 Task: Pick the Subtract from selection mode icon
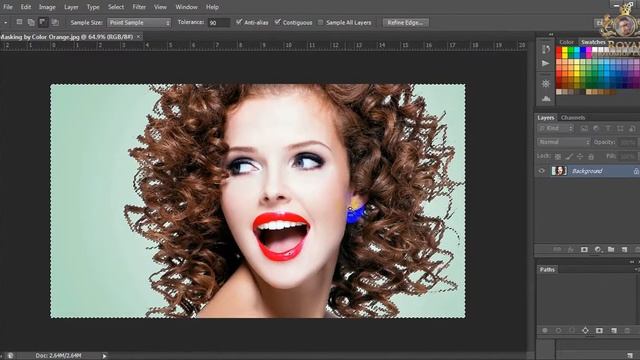click(43, 22)
